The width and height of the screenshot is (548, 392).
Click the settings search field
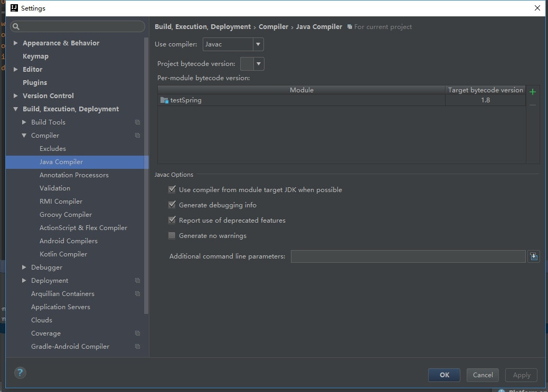(78, 26)
